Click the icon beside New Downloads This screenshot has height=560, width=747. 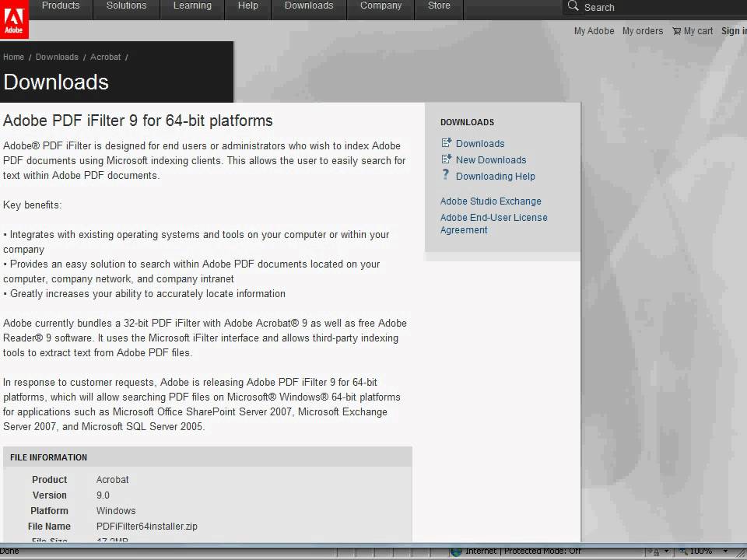pyautogui.click(x=447, y=159)
